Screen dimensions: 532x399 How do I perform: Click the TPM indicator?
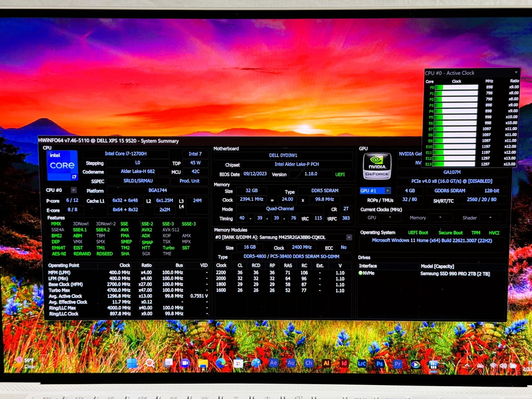click(x=475, y=233)
